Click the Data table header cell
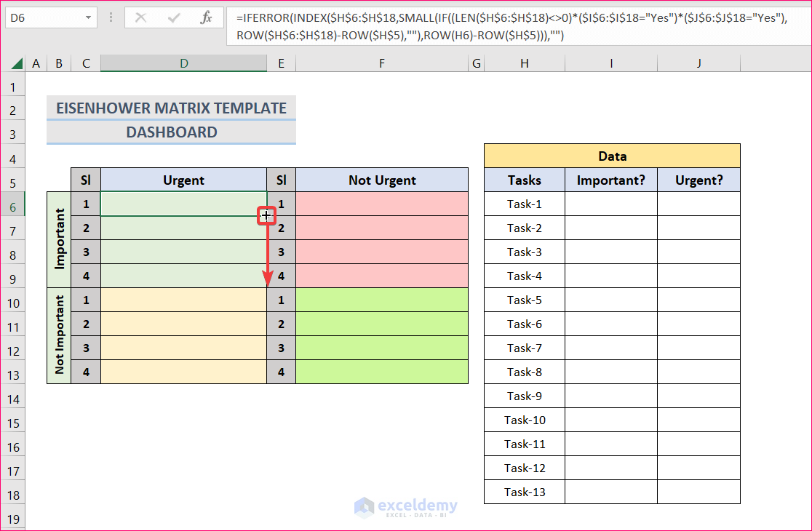Screen dimensions: 812x531 (x=612, y=156)
